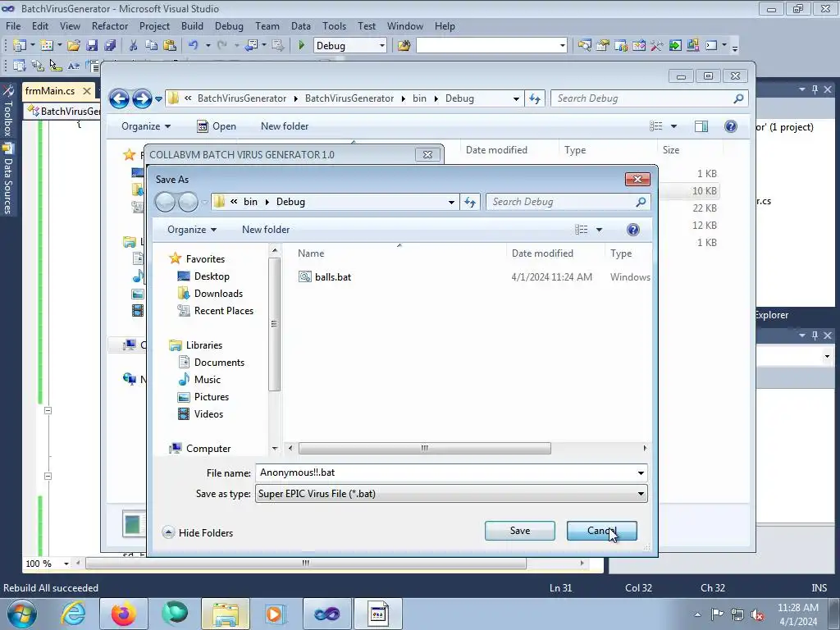Viewport: 840px width, 630px height.
Task: Open the address path dropdown in Save As dialog
Action: [451, 202]
